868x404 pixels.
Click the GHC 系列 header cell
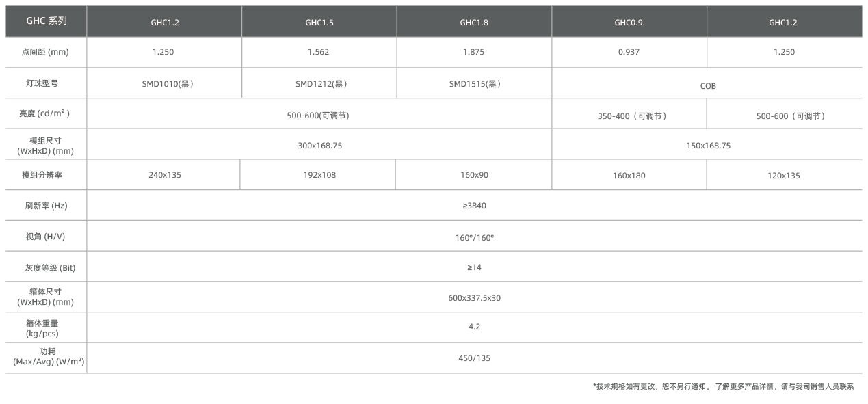tap(46, 21)
